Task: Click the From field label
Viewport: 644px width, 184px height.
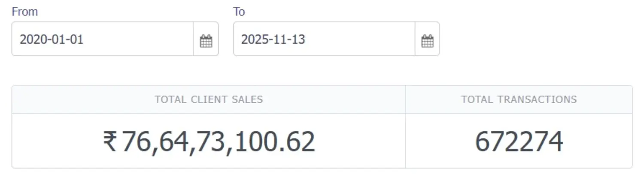Action: pyautogui.click(x=24, y=12)
